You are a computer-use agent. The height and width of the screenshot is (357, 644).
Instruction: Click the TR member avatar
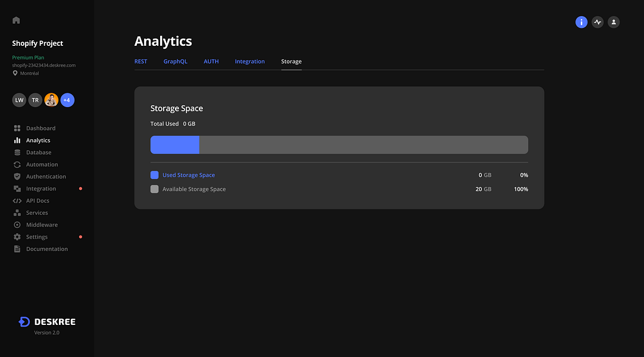coord(35,100)
